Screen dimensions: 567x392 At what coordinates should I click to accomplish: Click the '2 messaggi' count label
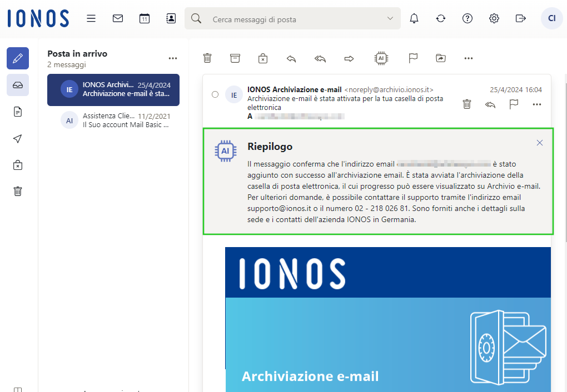(67, 64)
